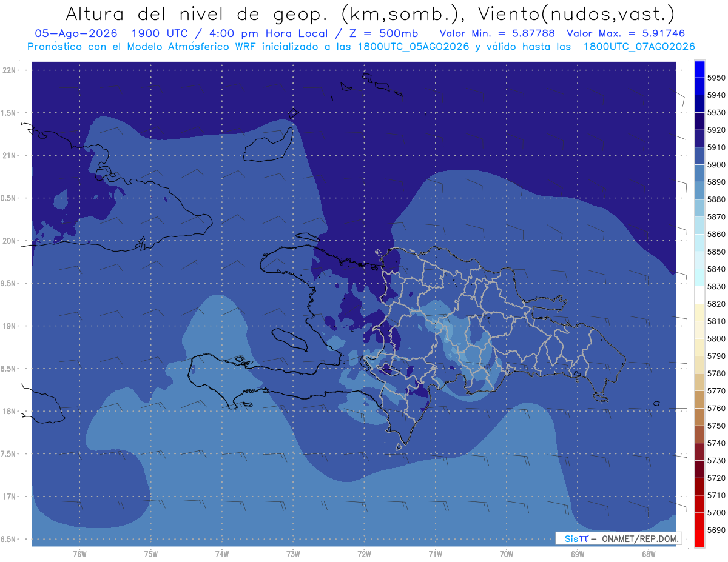
Task: Click the '8.5N' latitude axis label
Action: pos(9,369)
